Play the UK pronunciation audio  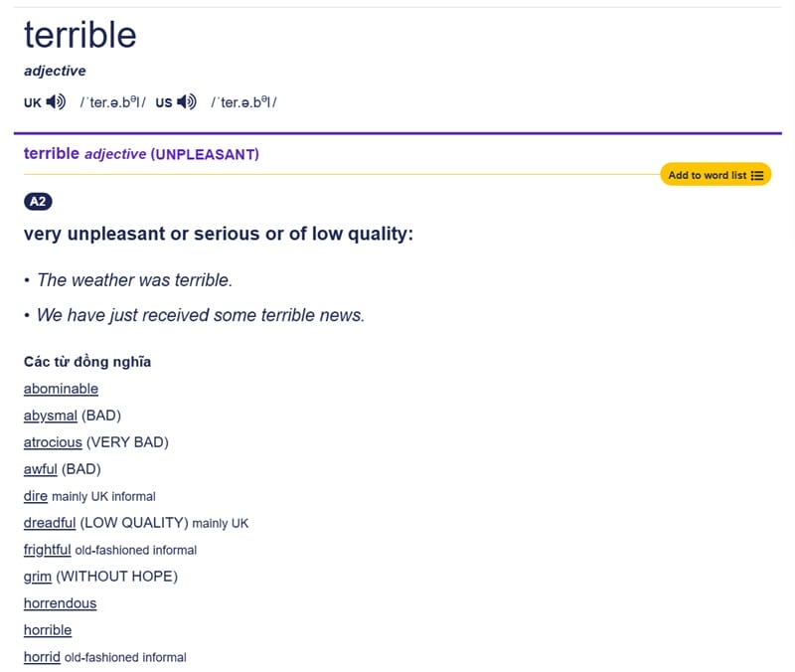pyautogui.click(x=57, y=101)
